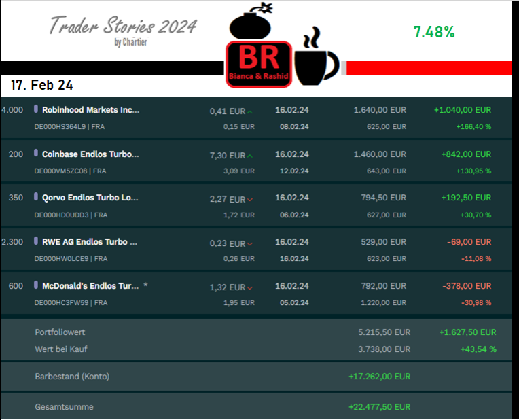Click the Gesamtsumme label
519x420 pixels.
[x=65, y=407]
